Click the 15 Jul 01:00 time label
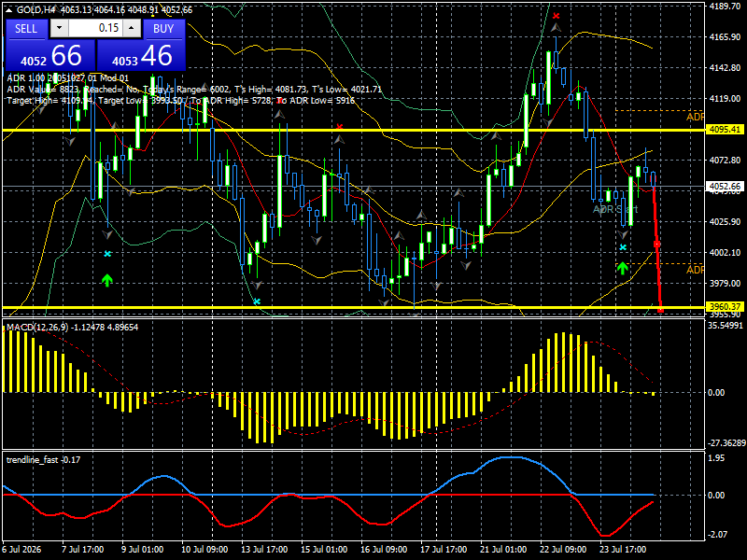Image resolution: width=747 pixels, height=560 pixels. click(x=324, y=549)
